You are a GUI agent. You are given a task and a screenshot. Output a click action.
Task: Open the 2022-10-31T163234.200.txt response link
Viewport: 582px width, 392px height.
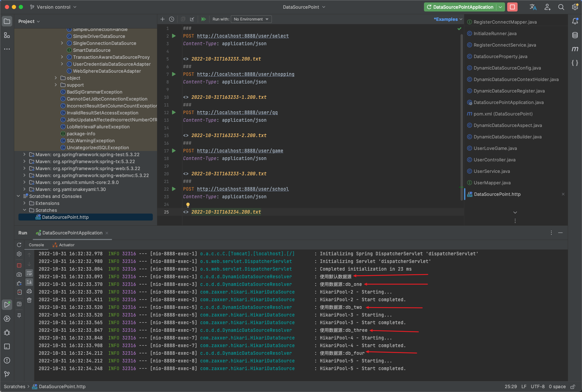(x=226, y=212)
